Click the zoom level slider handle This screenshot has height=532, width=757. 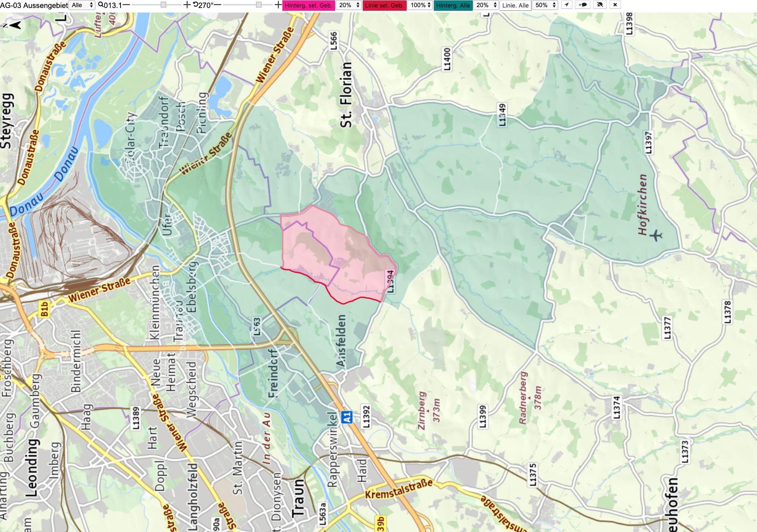click(164, 5)
